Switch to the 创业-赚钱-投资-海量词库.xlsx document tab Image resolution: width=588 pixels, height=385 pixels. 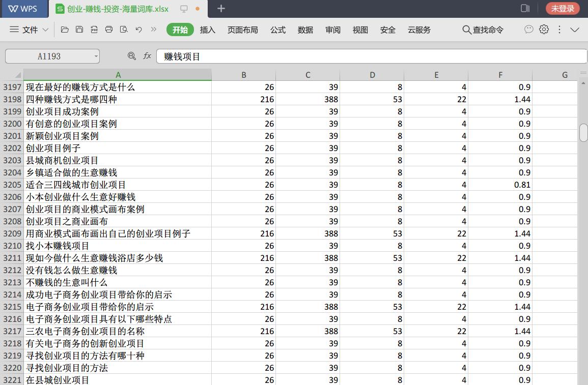(117, 9)
